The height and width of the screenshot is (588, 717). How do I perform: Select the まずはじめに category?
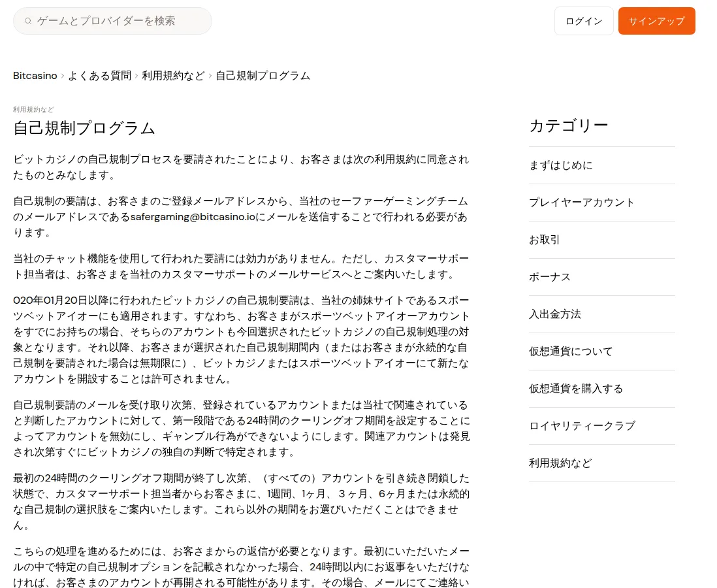click(602, 165)
